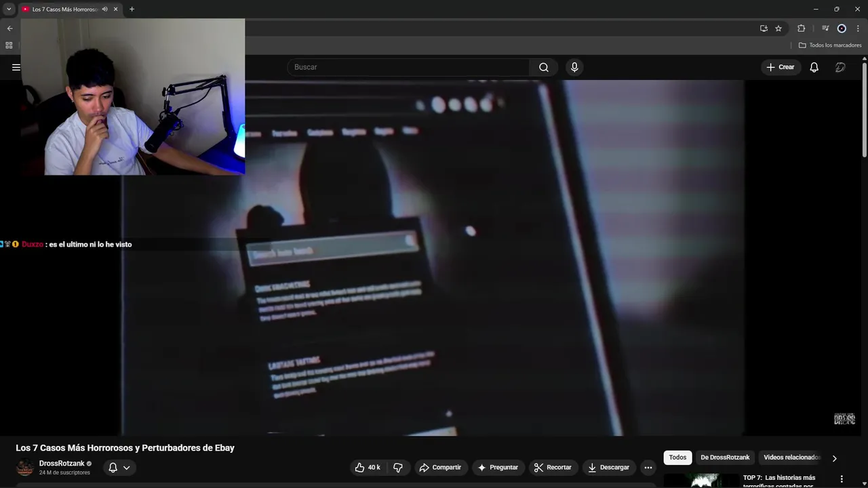Open YouTube notifications bell

tap(814, 67)
